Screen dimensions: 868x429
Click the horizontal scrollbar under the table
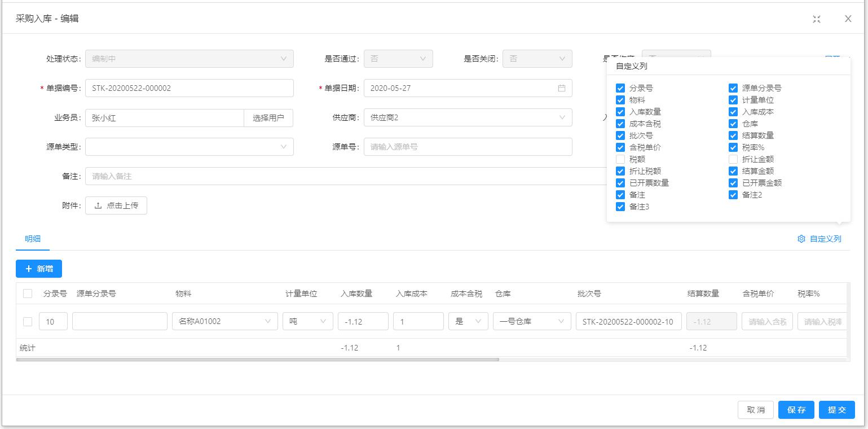click(x=257, y=360)
